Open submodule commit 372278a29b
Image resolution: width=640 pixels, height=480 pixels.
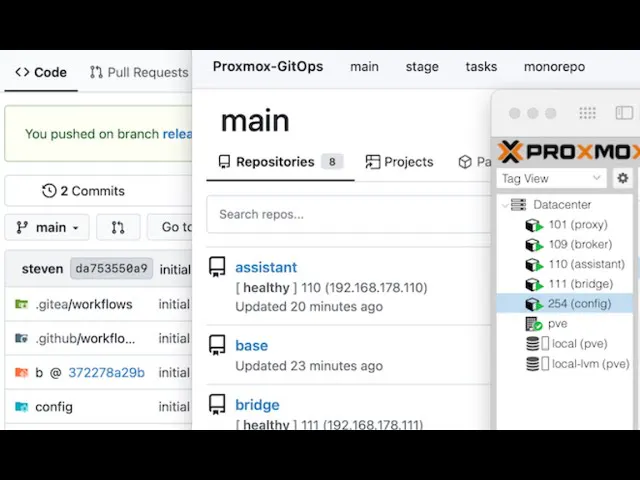pos(106,373)
